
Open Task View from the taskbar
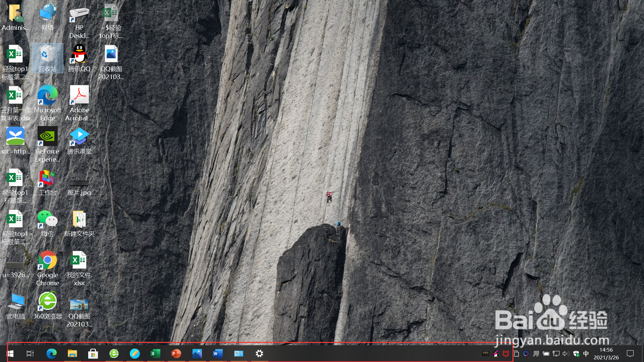pos(30,353)
